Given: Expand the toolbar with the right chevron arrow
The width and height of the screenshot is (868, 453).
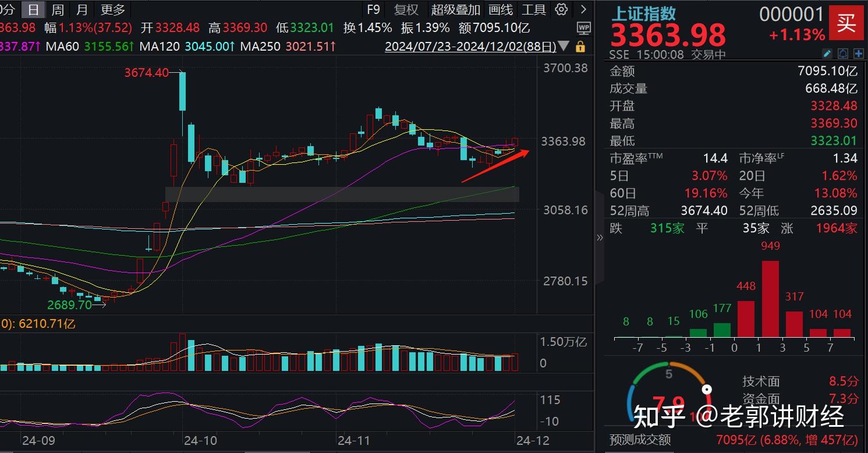Looking at the screenshot, I should coord(584,9).
